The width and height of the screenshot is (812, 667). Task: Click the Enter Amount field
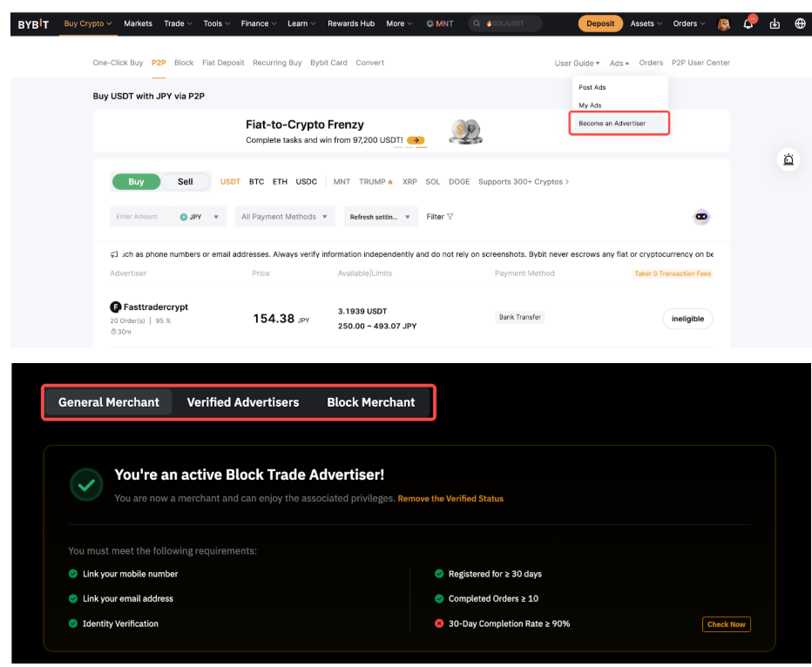click(x=139, y=217)
